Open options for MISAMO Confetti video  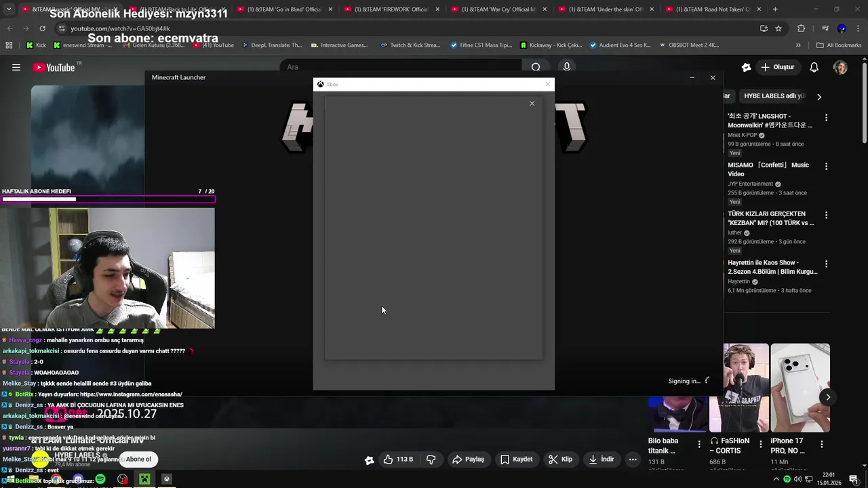826,166
